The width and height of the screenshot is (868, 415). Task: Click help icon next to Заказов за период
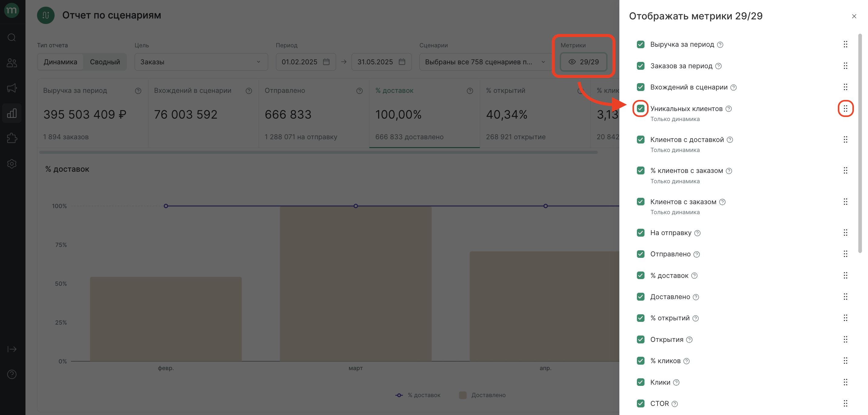[718, 66]
